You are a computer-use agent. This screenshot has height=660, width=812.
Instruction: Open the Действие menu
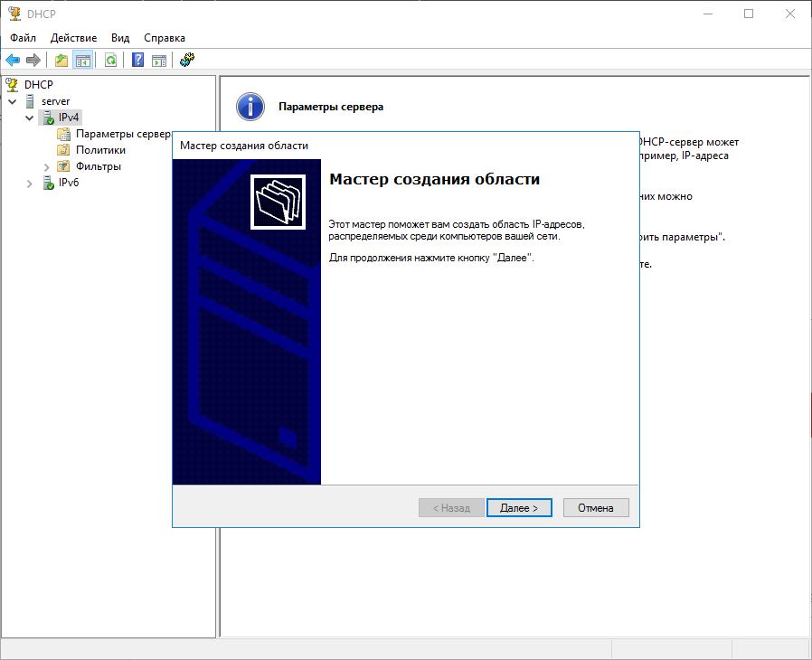click(74, 38)
